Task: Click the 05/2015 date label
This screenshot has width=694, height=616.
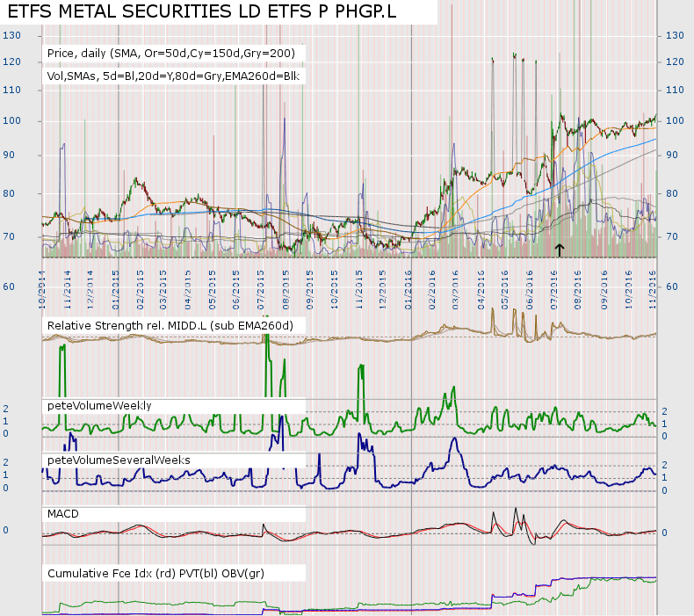Action: [x=212, y=290]
